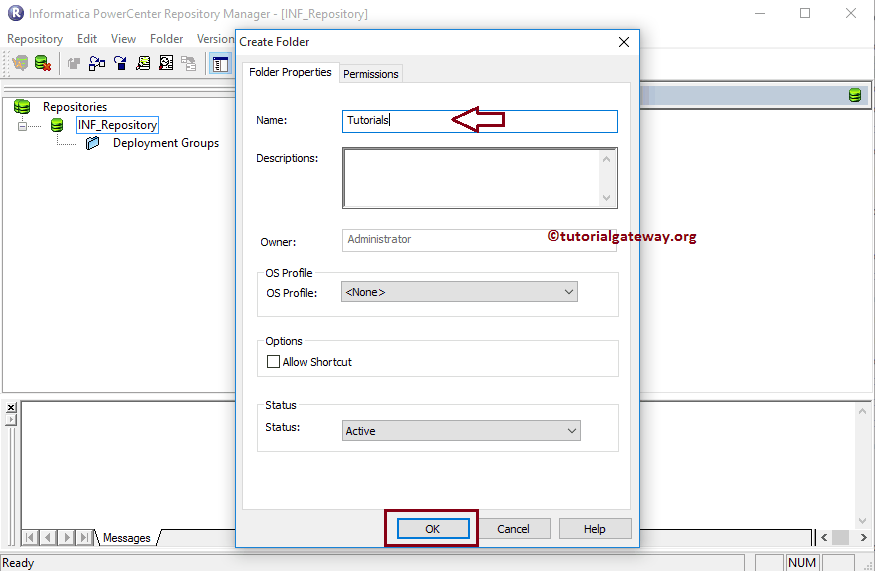Close the output panel with its X
875x571 pixels.
pos(11,407)
